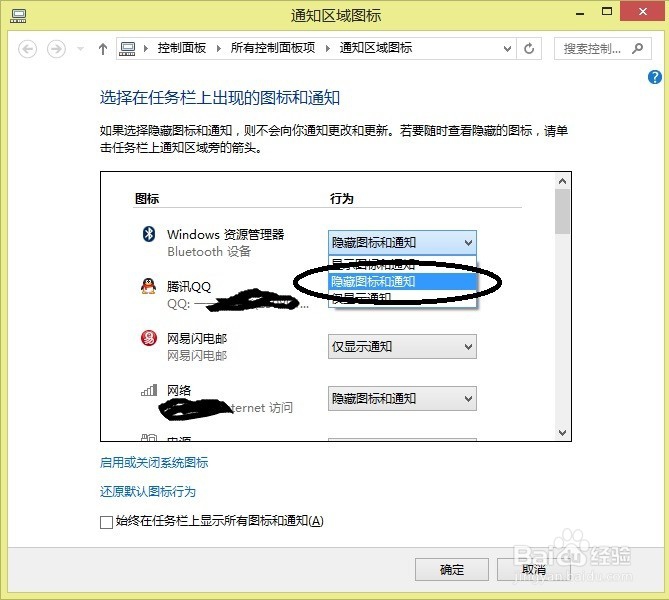Click the list vertical scrollbar thumb
669x600 pixels.
click(562, 212)
